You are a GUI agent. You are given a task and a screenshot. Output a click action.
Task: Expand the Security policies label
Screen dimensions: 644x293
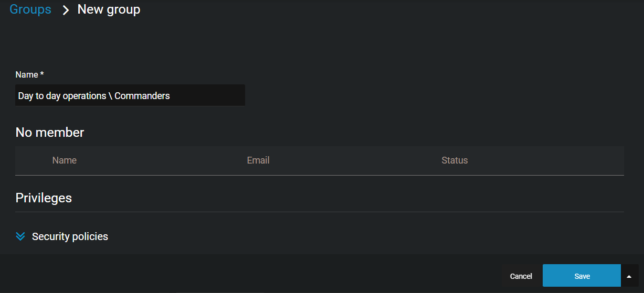click(x=70, y=236)
